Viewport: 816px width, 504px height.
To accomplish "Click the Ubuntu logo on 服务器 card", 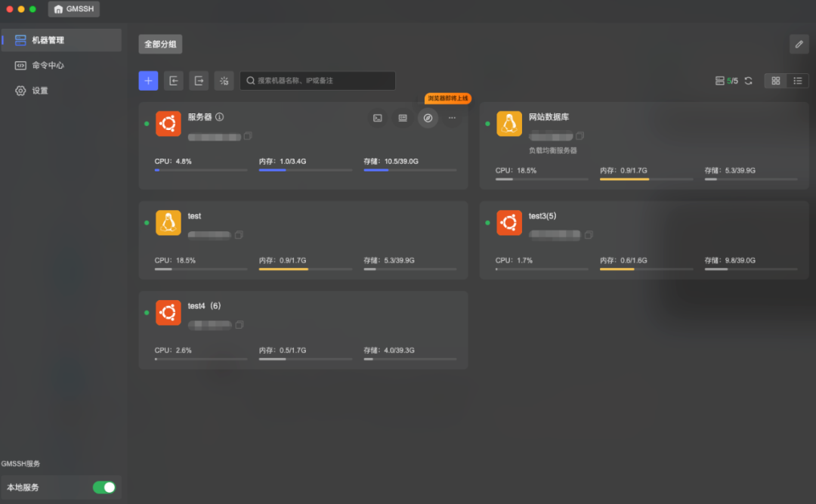I will click(168, 124).
